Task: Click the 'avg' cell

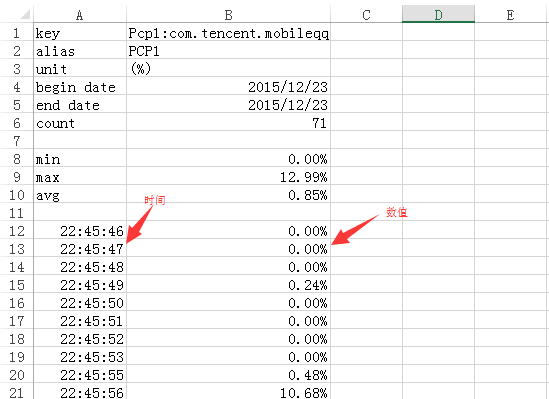Action: (80, 195)
